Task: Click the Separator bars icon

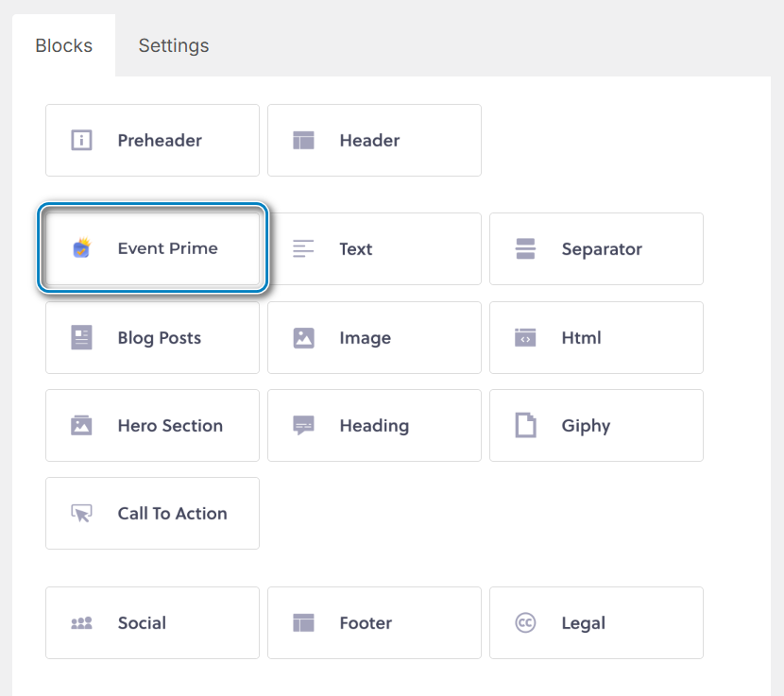Action: tap(525, 248)
